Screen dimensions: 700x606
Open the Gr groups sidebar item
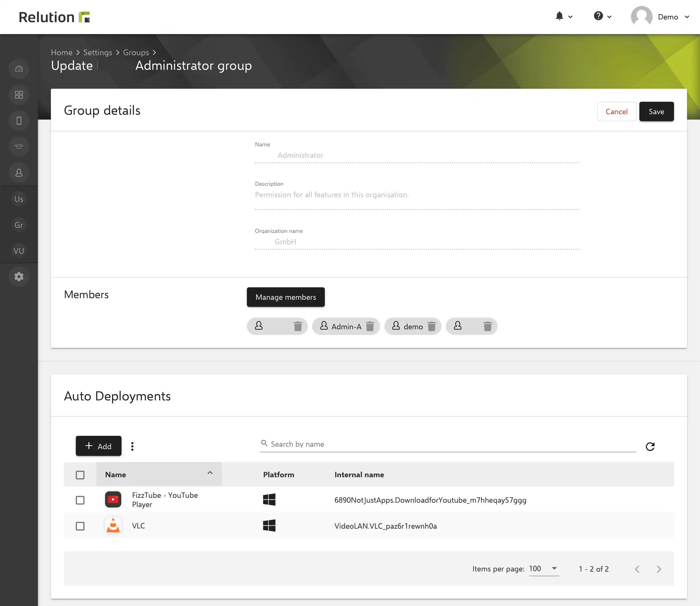click(19, 225)
